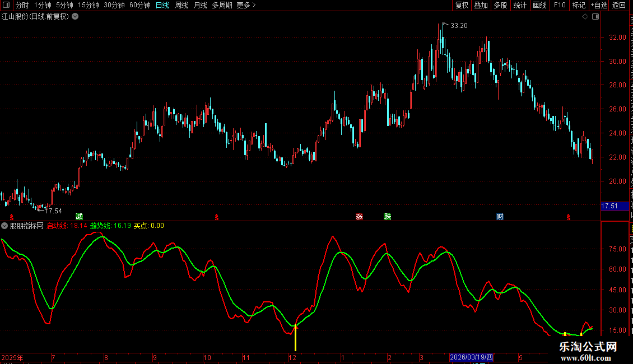Click the green 减 event marker
This screenshot has height=364, width=633.
tap(79, 217)
